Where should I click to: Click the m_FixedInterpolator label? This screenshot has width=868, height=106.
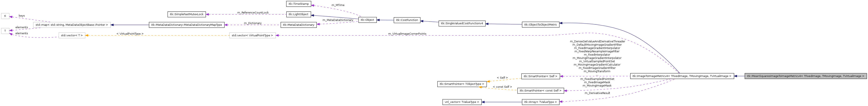point(597,55)
